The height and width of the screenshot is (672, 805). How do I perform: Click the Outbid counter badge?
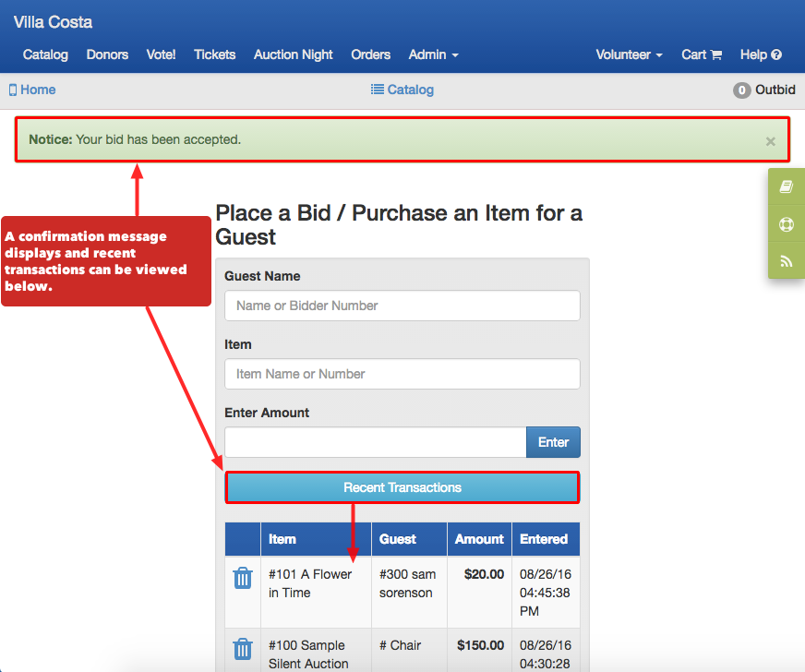[741, 90]
